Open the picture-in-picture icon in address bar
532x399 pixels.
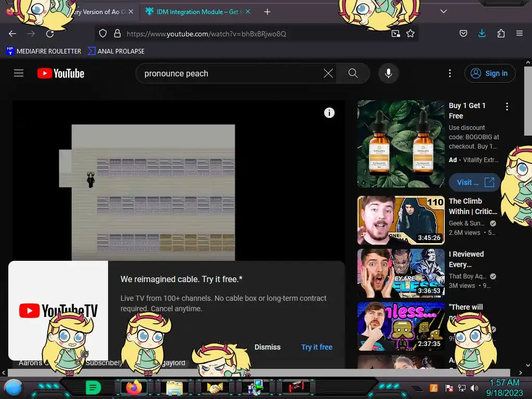point(395,34)
